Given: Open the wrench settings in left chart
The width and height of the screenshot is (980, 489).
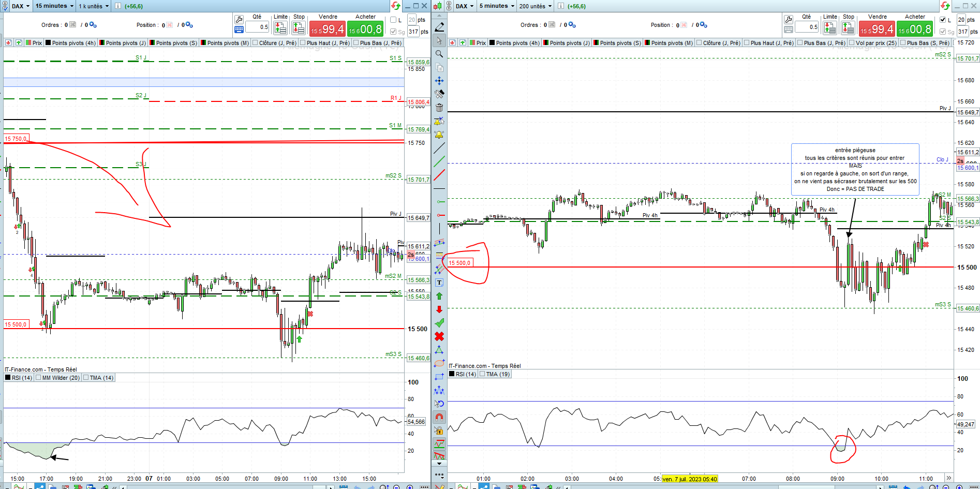Looking at the screenshot, I should point(239,20).
